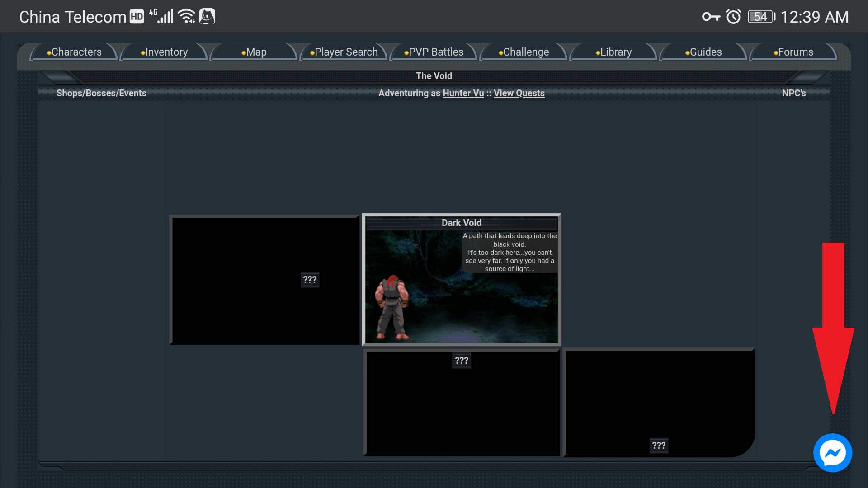Tap the alarm clock status icon
The height and width of the screenshot is (488, 868).
tap(733, 17)
